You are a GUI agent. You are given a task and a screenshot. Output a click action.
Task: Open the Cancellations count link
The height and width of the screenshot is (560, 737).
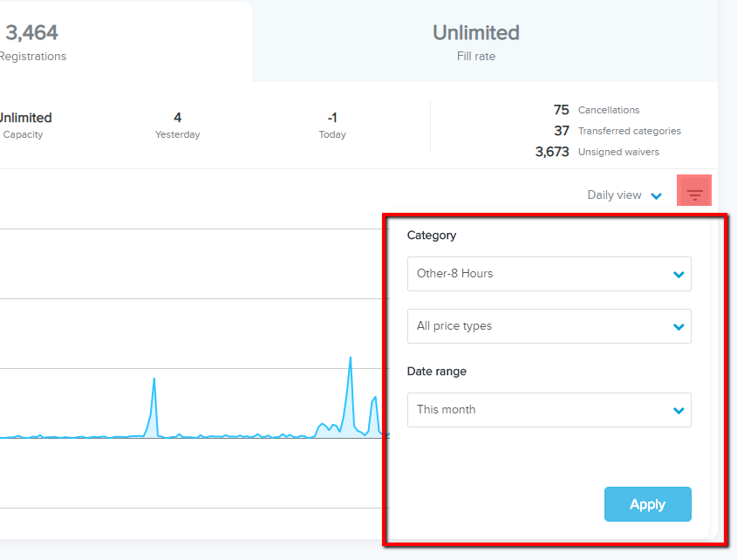pyautogui.click(x=608, y=110)
